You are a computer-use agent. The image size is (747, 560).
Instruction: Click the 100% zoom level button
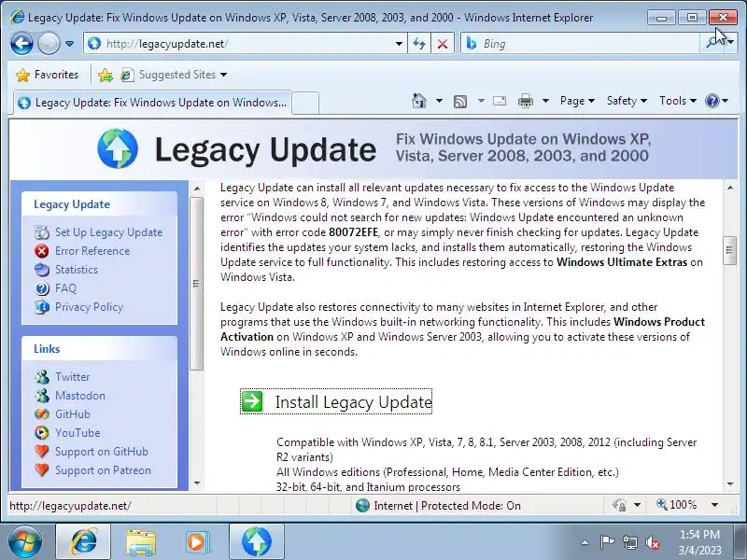(676, 505)
